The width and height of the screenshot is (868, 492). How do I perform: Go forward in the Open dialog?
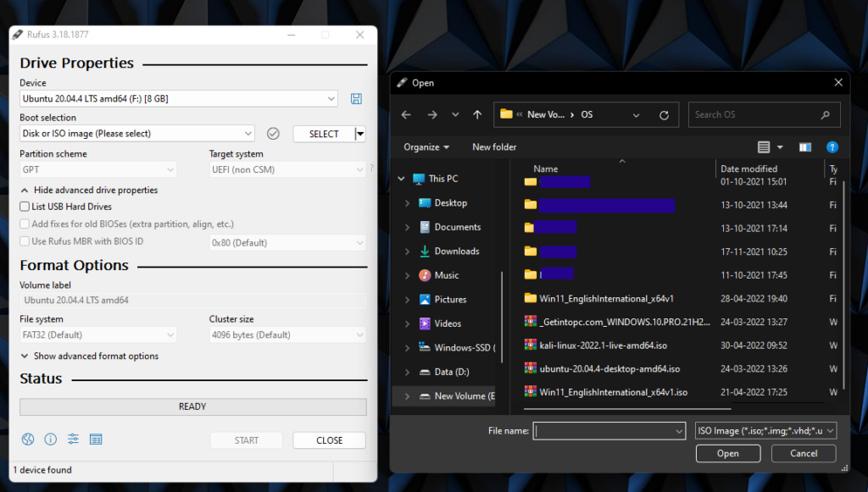(432, 114)
